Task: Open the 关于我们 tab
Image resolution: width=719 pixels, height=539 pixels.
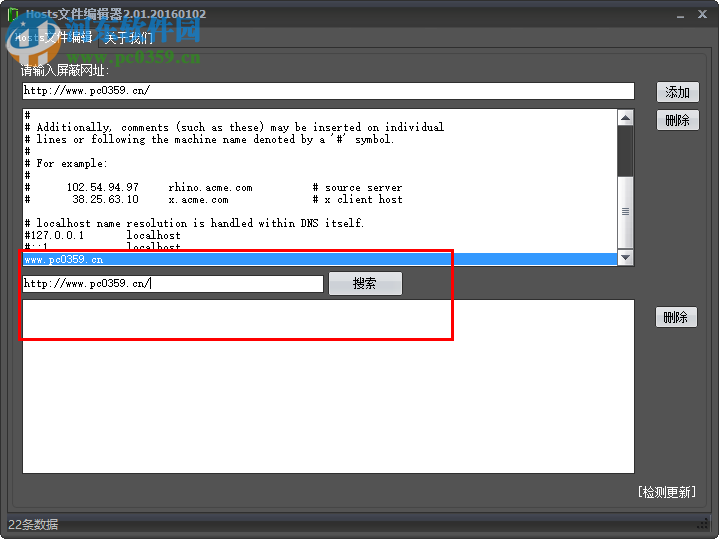Action: (129, 38)
